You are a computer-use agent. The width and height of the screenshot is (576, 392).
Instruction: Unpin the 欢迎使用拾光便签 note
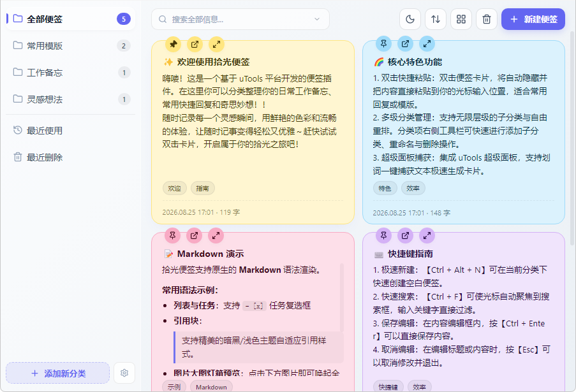pyautogui.click(x=173, y=45)
